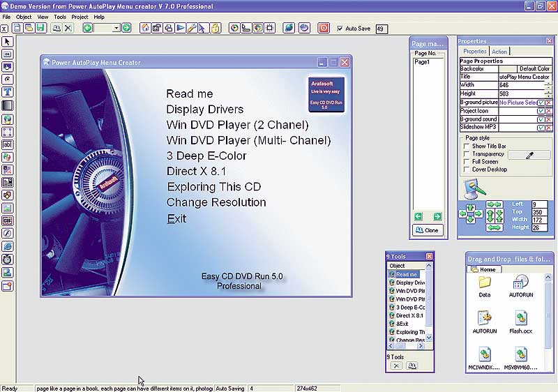Open the page dropdown arrow in top toolbar
558x392 pixels.
coord(116,29)
